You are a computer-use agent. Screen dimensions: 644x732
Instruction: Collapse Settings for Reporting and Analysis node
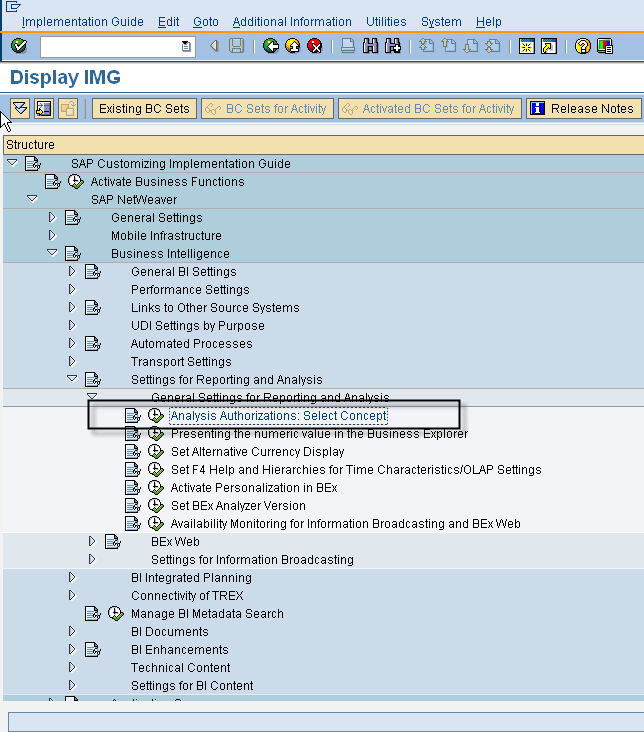tap(72, 379)
